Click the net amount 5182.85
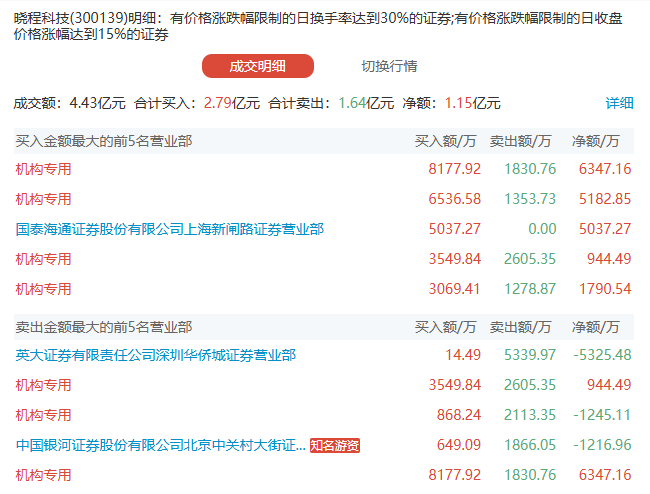Image resolution: width=650 pixels, height=494 pixels. click(x=605, y=199)
